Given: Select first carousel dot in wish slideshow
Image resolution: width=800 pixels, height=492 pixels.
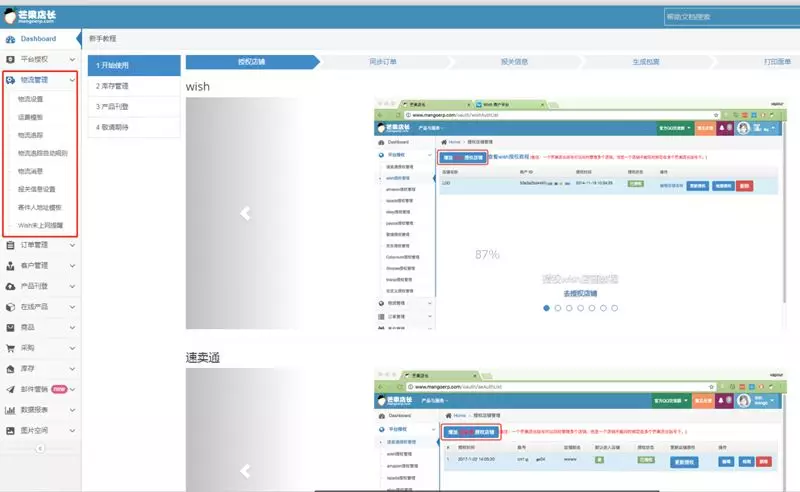Looking at the screenshot, I should tap(547, 308).
